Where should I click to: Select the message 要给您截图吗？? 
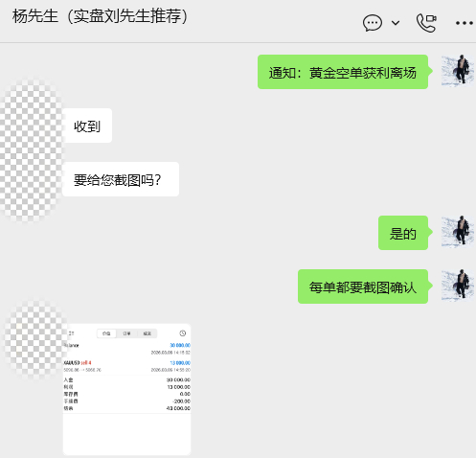(x=121, y=179)
